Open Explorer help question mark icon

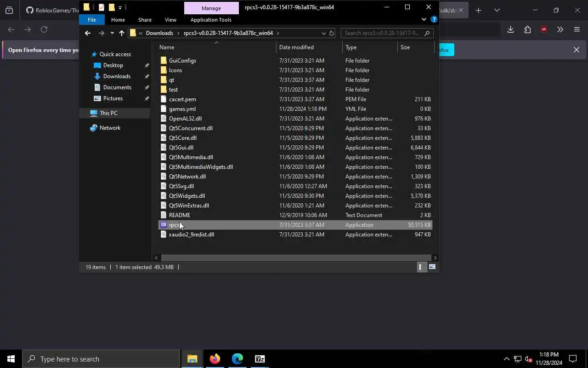click(x=434, y=20)
